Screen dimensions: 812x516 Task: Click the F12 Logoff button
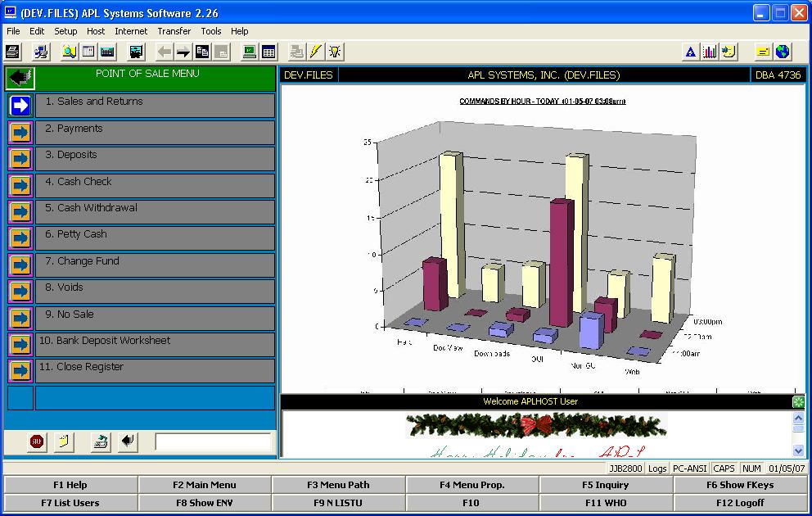pos(740,503)
